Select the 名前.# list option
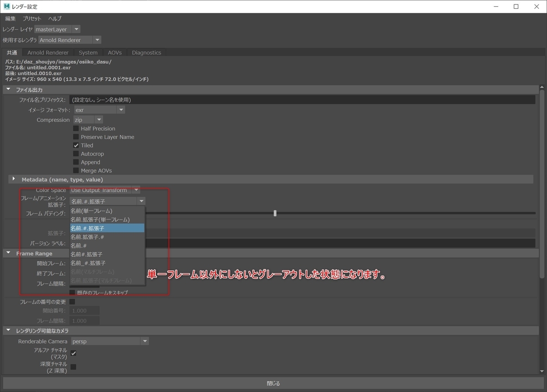Screen dimensions: 547x392 108,245
